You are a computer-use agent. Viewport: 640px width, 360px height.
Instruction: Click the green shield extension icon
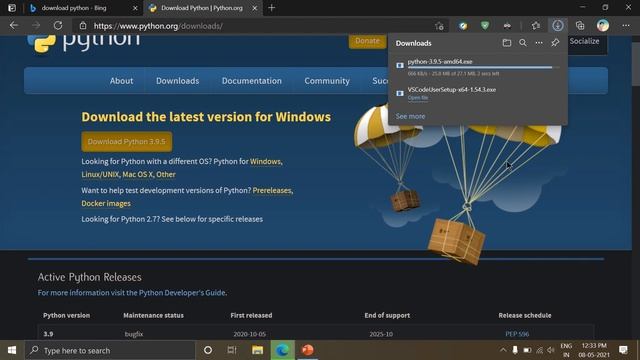485,26
